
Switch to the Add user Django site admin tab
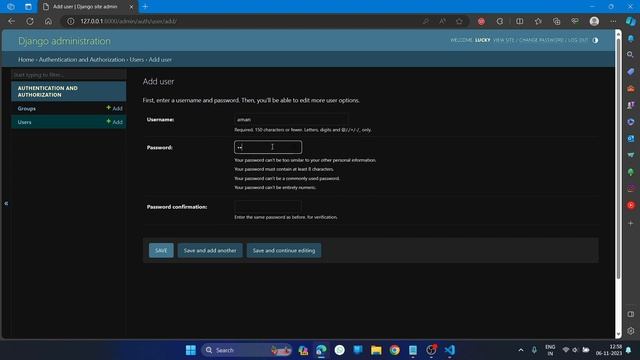coord(85,7)
